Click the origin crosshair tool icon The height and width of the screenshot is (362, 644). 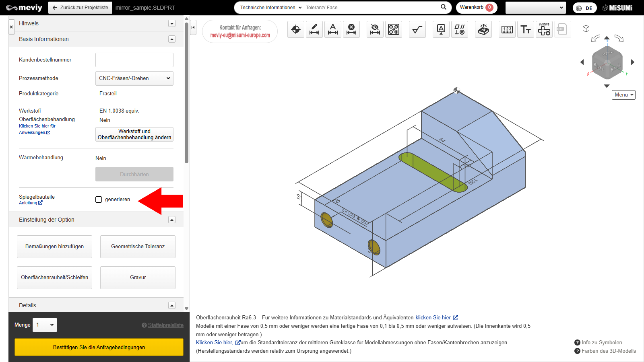click(296, 29)
